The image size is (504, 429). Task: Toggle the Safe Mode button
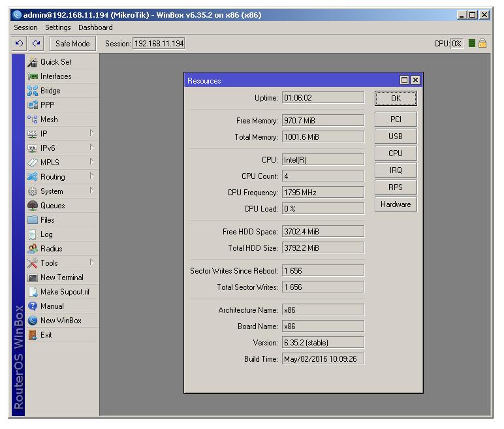[72, 44]
